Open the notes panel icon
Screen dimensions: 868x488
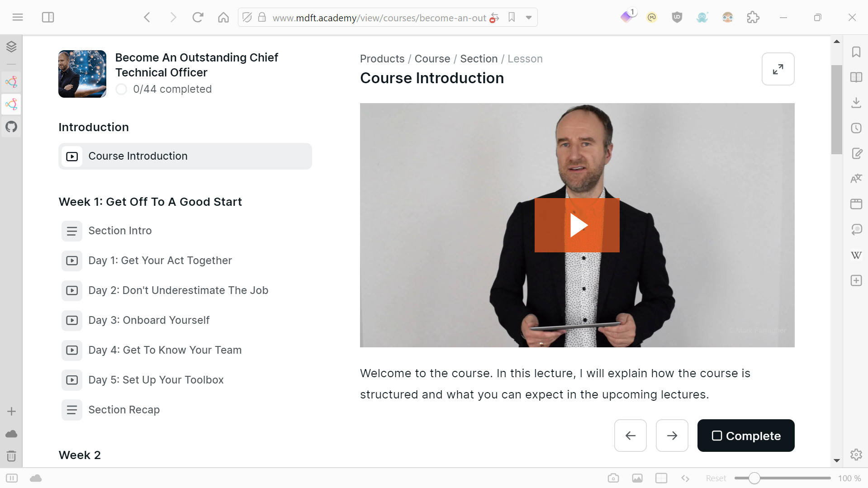pyautogui.click(x=856, y=153)
